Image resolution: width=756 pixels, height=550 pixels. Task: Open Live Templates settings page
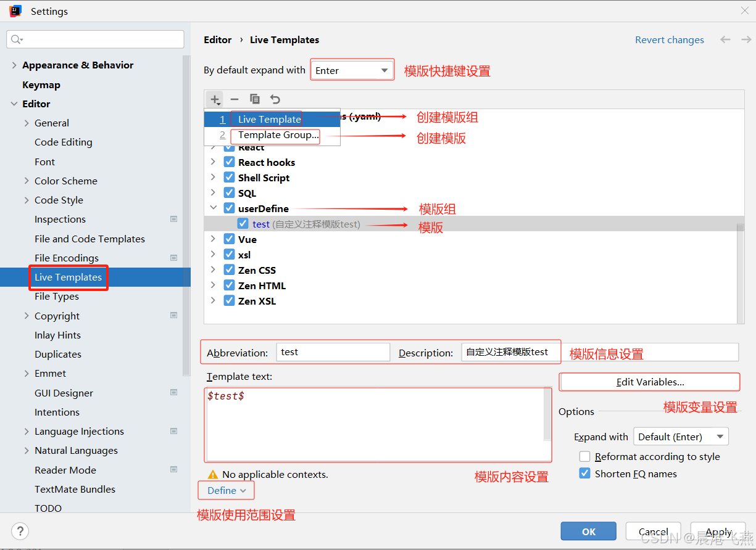tap(68, 277)
